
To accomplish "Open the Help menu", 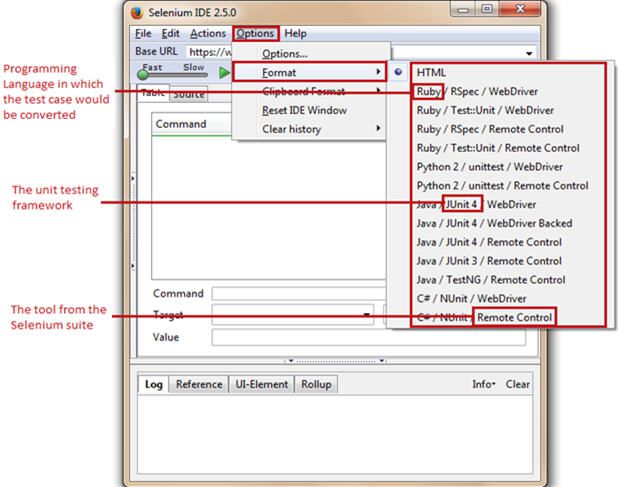I will pos(295,34).
